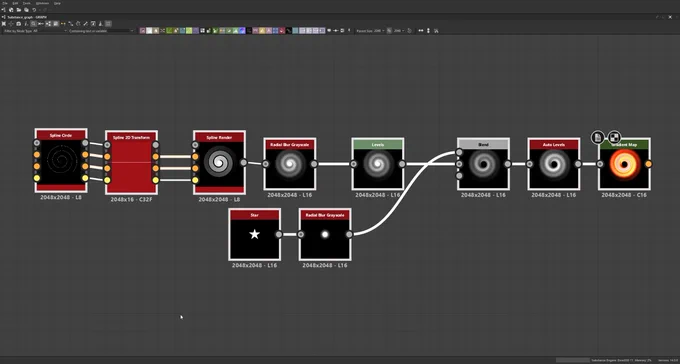Click the '2048x16 - C32F' size label
680x364 pixels.
(131, 200)
